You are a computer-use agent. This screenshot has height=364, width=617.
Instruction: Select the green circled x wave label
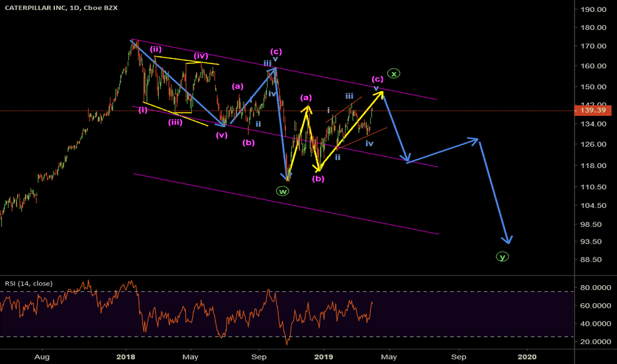coord(393,73)
